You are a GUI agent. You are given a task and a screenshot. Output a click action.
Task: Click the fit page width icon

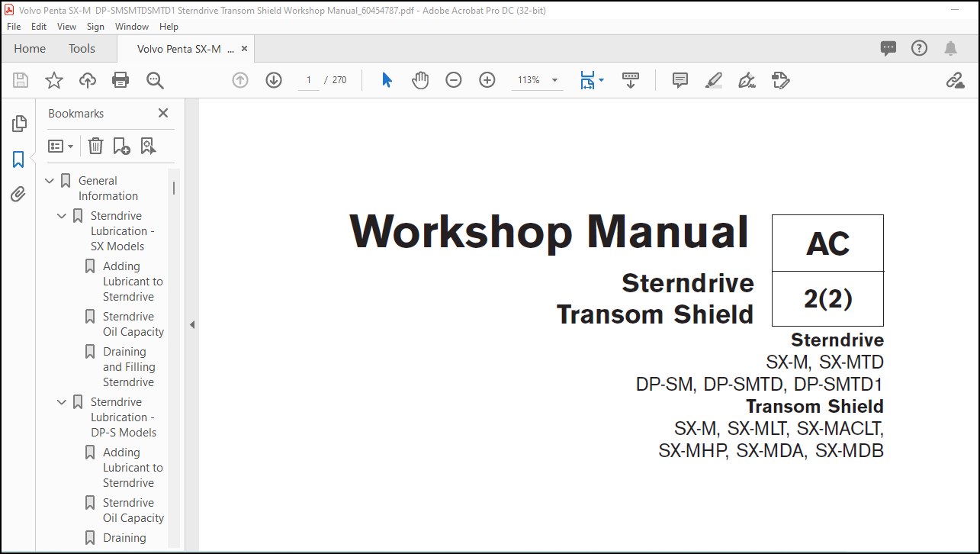tap(586, 80)
